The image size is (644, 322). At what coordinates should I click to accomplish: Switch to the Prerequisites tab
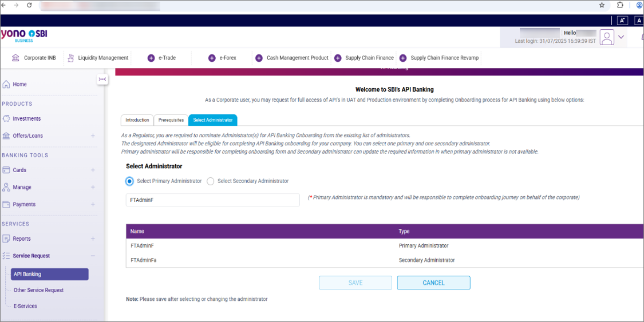coord(171,120)
